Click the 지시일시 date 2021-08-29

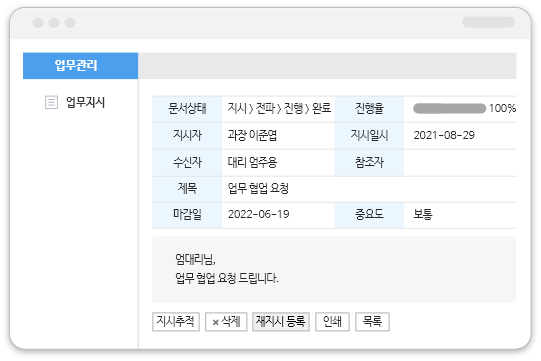pos(444,135)
